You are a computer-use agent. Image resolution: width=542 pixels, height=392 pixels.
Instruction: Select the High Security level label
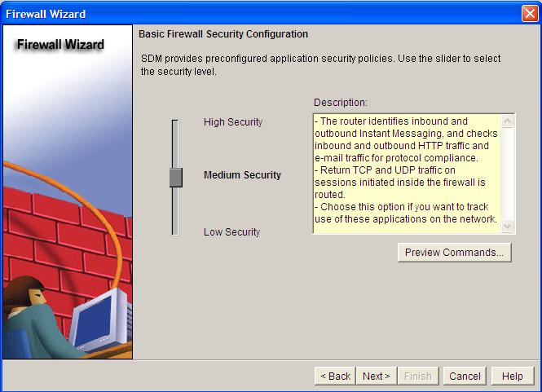pyautogui.click(x=233, y=122)
